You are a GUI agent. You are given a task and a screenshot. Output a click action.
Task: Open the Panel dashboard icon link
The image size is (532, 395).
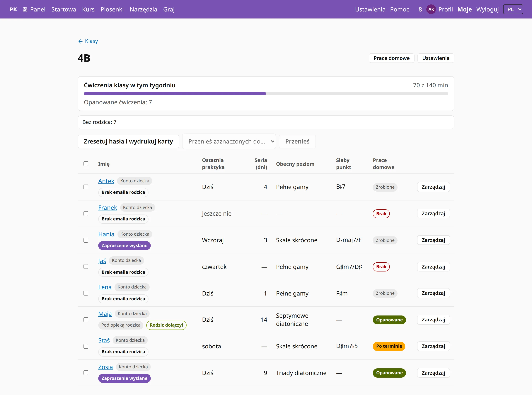coord(34,9)
